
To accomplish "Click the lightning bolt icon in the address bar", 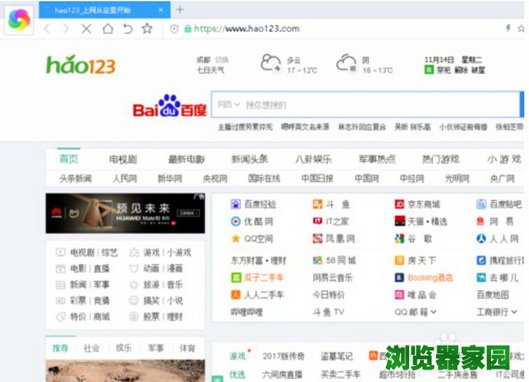I will point(508,28).
